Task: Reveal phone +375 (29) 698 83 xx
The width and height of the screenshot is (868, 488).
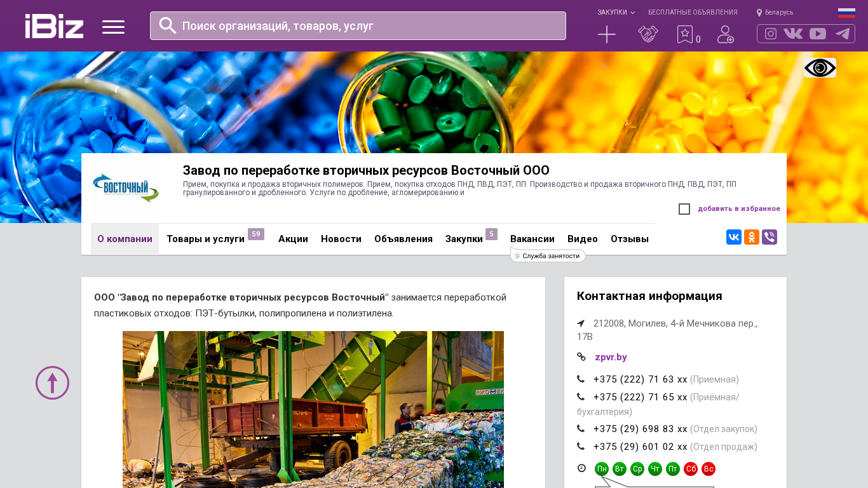Action: pyautogui.click(x=641, y=429)
